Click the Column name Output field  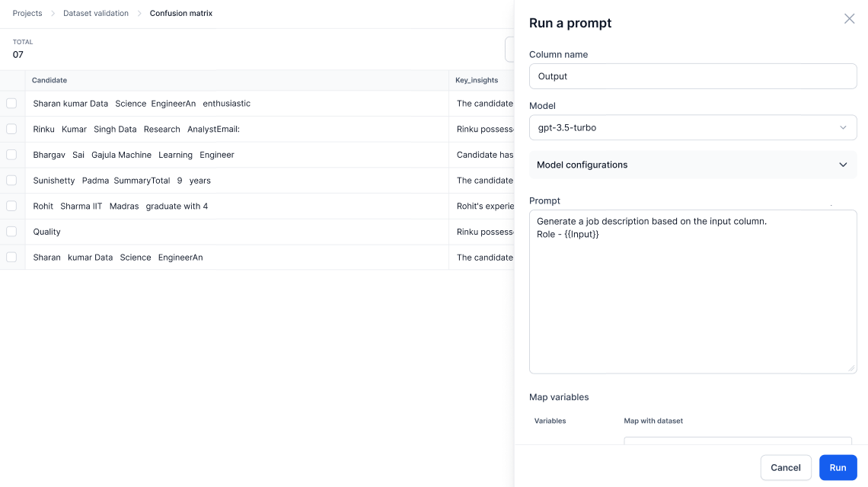693,76
